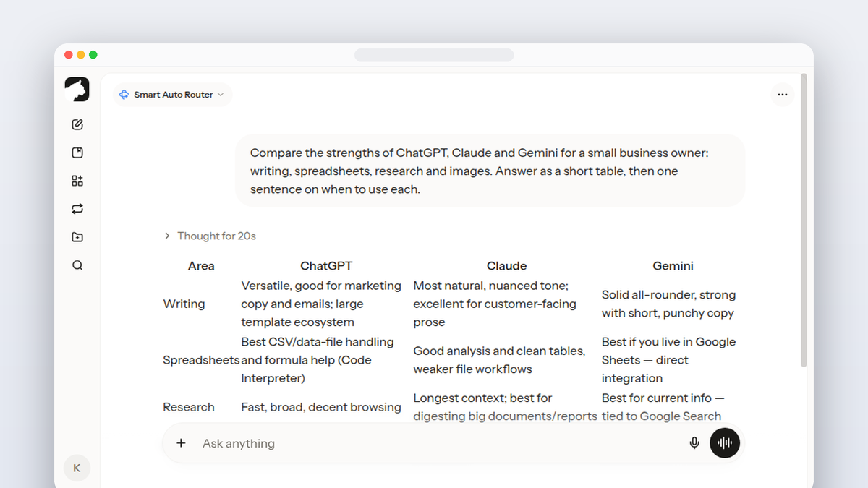Viewport: 868px width, 488px height.
Task: Click the cell 'Best CSV/data-file handling'
Action: [318, 360]
